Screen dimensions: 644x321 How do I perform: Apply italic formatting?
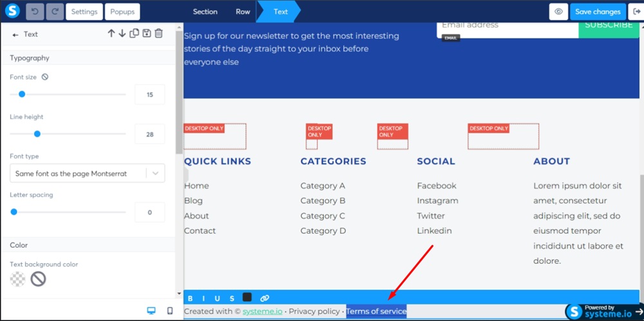coord(204,298)
